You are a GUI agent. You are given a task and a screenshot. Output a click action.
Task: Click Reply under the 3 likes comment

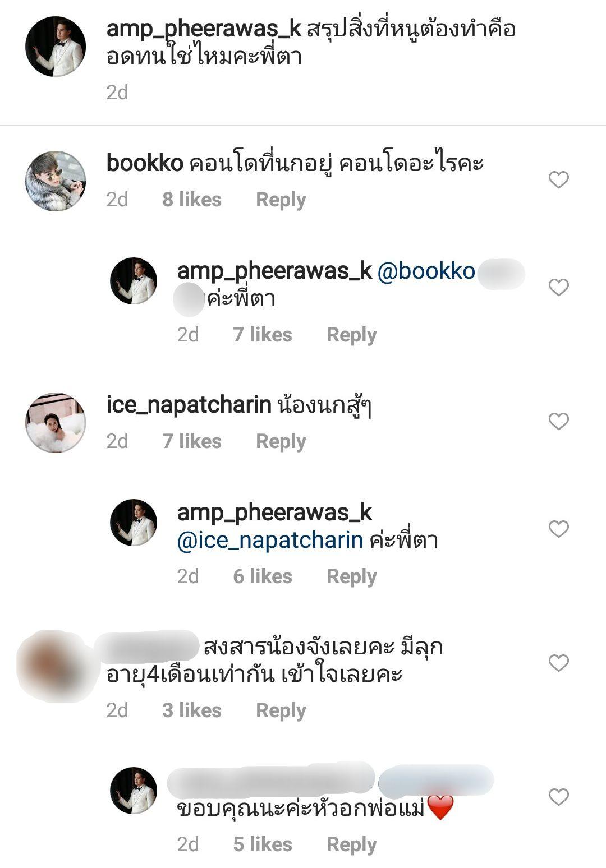pyautogui.click(x=281, y=710)
